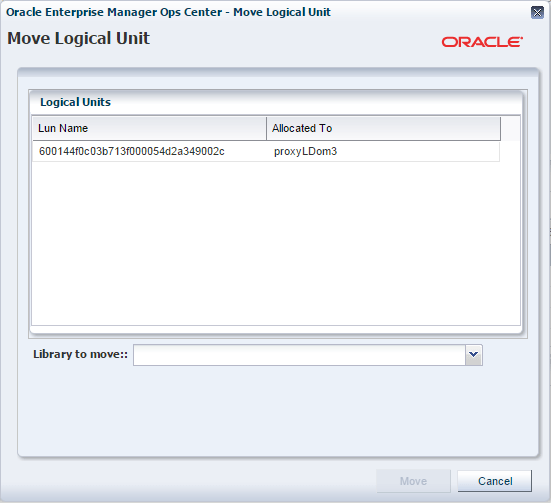Image resolution: width=551 pixels, height=503 pixels.
Task: Open the Library to move dropdown arrow
Action: (x=474, y=355)
